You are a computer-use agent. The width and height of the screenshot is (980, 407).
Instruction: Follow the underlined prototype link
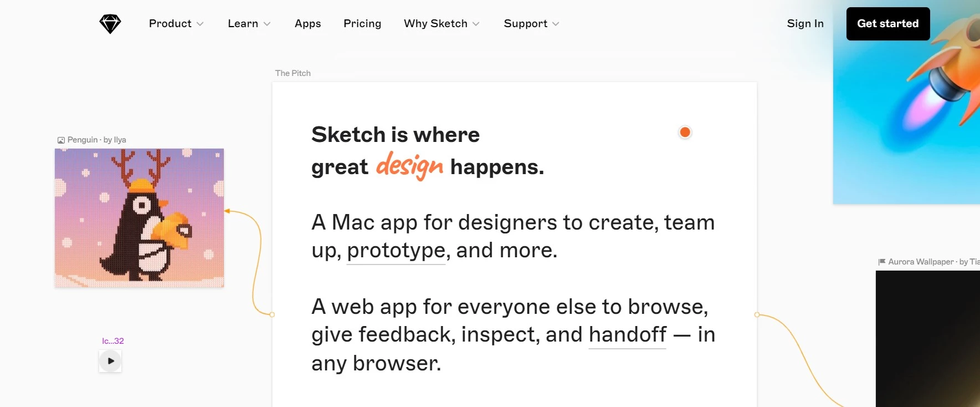tap(396, 251)
